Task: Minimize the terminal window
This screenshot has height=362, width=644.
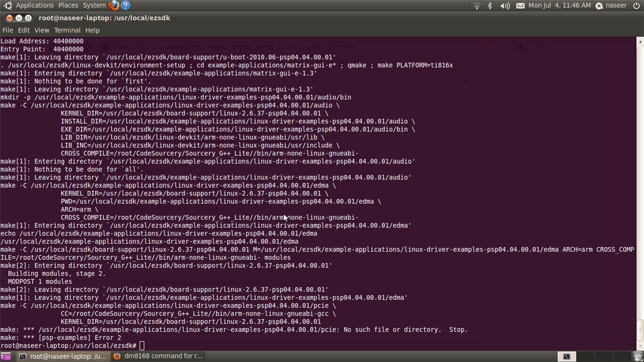Action: (x=19, y=18)
